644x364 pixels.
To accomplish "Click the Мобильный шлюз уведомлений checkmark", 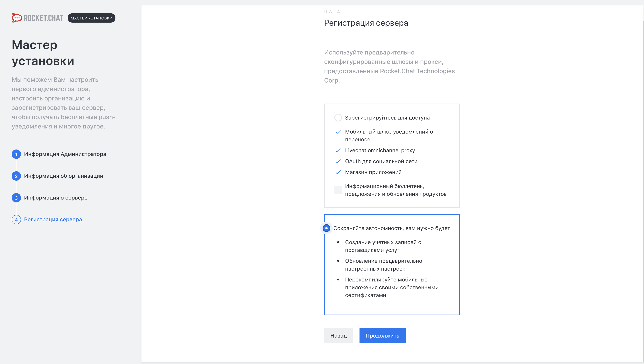I will [x=338, y=132].
